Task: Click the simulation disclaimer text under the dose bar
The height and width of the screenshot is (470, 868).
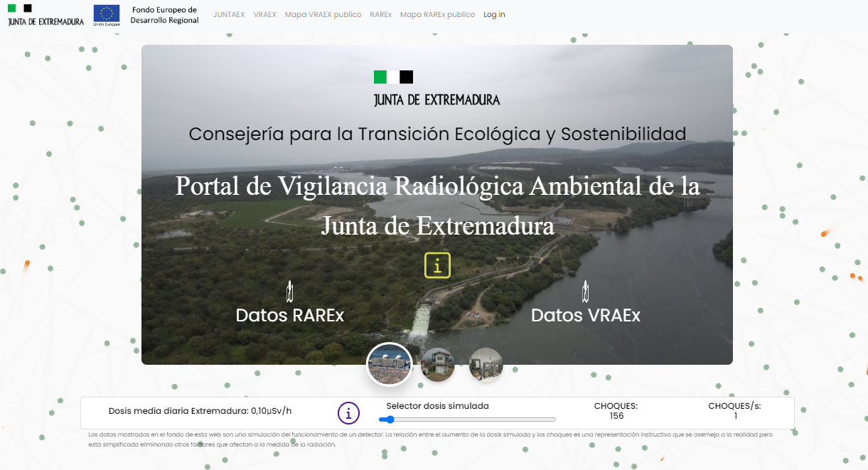Action: click(x=431, y=439)
